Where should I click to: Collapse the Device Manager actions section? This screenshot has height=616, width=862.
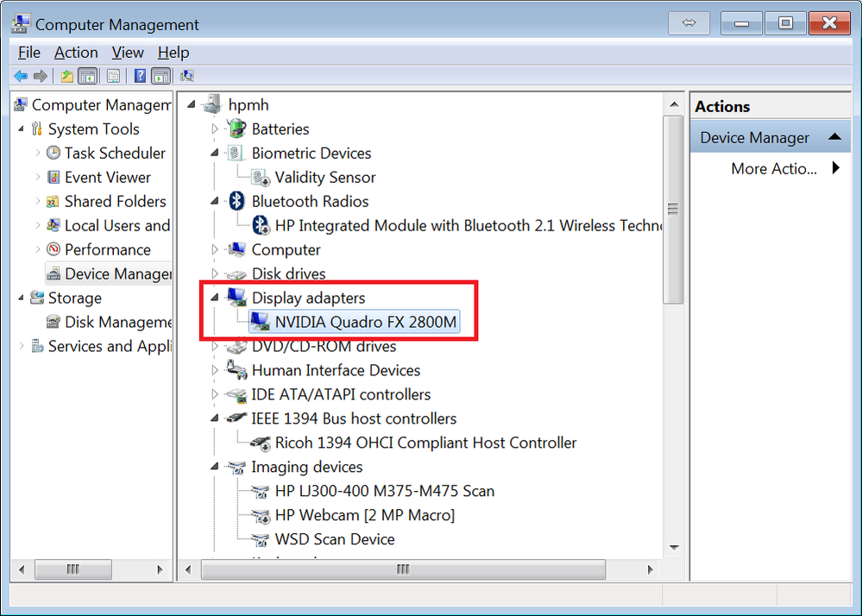[834, 137]
